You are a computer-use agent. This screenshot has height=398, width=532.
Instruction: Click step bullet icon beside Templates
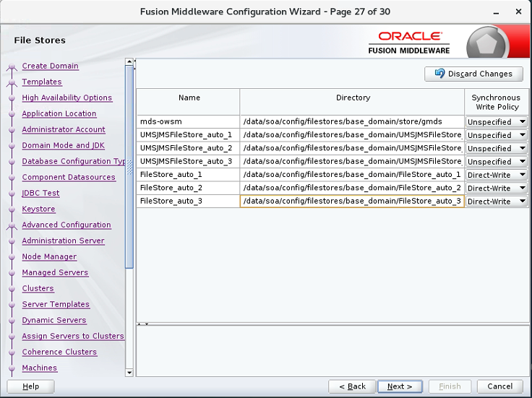12,83
